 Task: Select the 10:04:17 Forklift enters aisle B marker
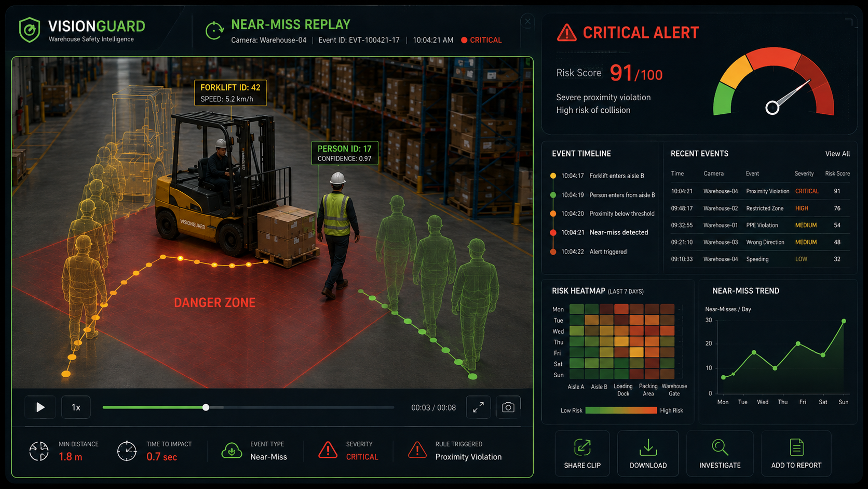[553, 176]
